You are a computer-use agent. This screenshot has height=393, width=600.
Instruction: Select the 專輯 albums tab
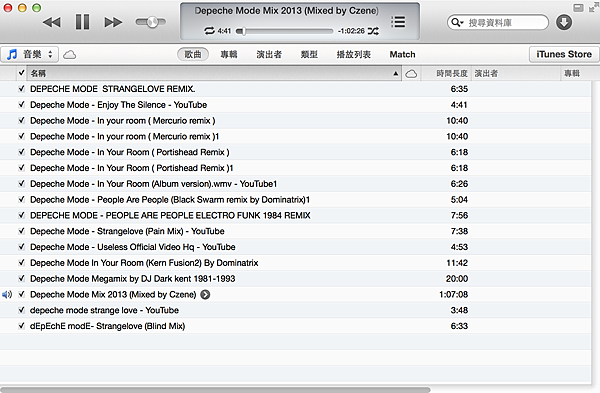tap(229, 54)
